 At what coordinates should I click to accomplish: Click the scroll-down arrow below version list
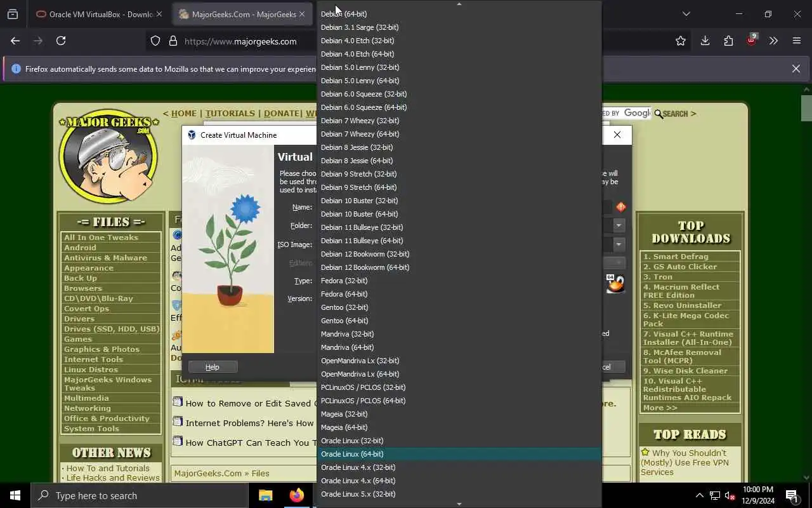click(459, 504)
